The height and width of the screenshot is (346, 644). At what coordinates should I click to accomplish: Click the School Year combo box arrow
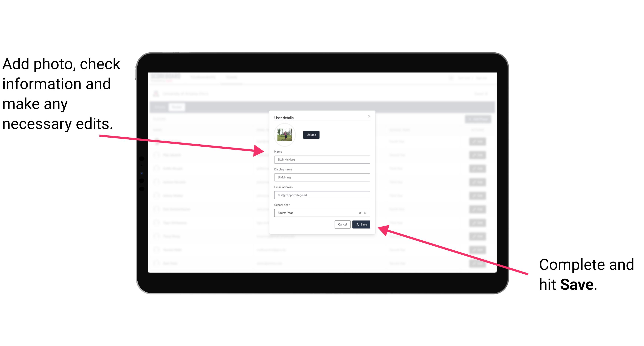click(x=366, y=213)
